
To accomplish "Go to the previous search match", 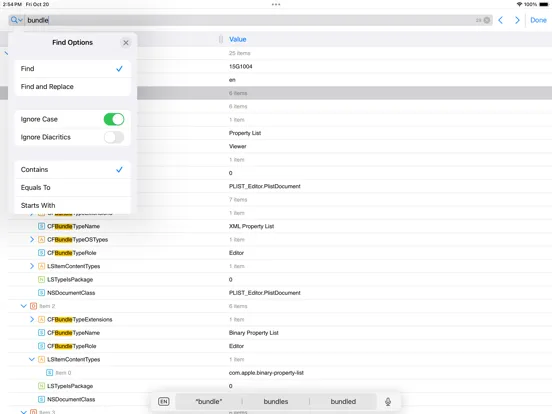I will [x=500, y=20].
